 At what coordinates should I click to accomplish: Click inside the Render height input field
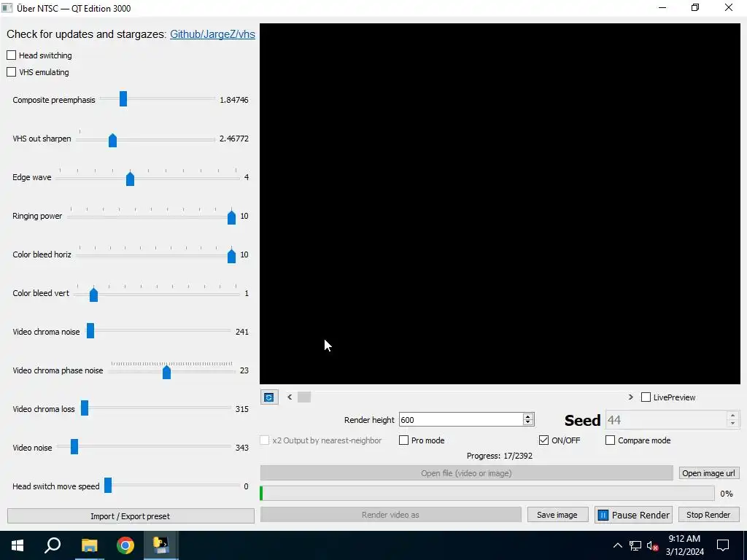461,419
